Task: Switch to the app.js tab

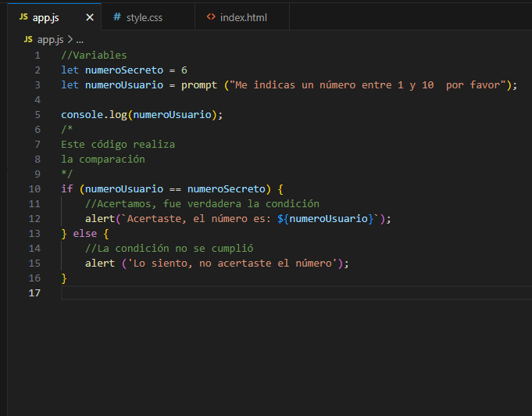Action: pos(54,17)
